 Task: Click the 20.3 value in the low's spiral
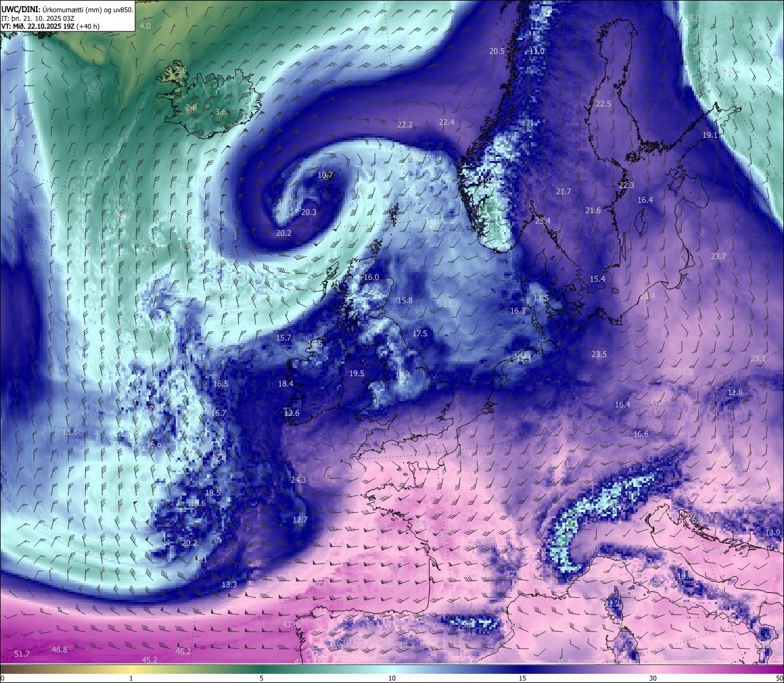pos(309,213)
